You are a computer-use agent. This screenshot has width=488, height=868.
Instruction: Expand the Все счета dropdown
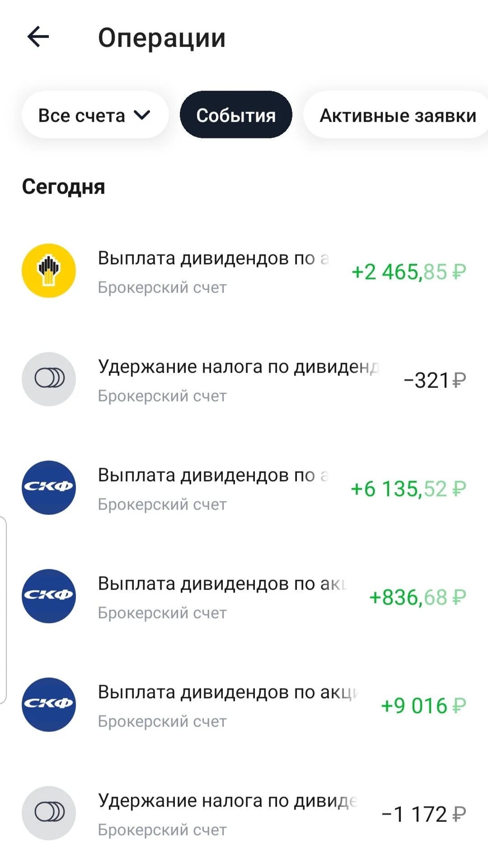tap(95, 115)
